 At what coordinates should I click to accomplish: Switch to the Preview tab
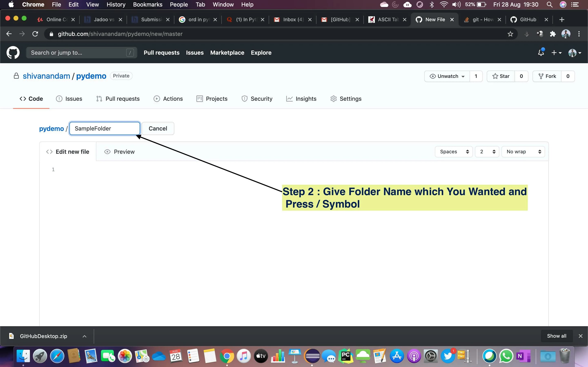click(x=120, y=152)
